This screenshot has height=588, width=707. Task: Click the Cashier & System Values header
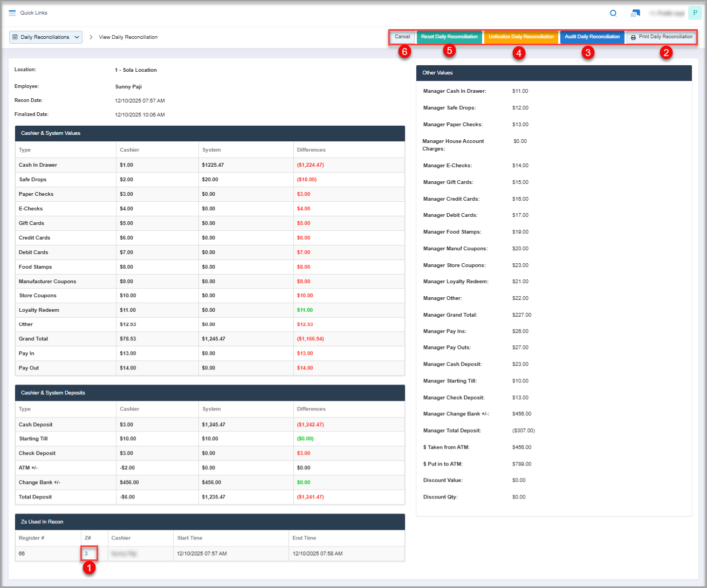pos(51,133)
